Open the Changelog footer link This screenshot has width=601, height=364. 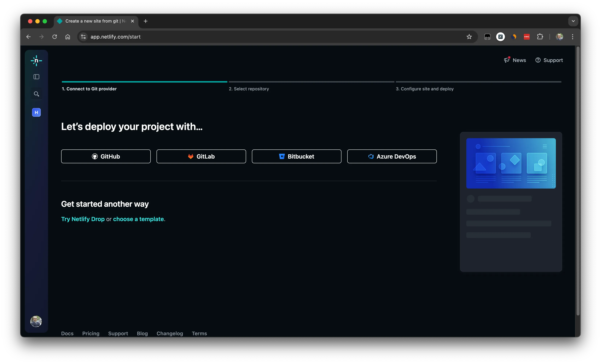170,333
